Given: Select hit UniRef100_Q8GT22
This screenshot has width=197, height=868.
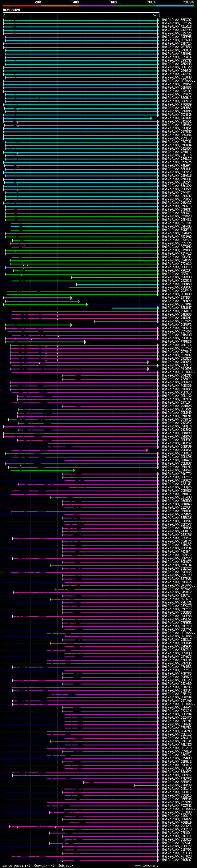Looking at the screenshot, I should 177,67.
